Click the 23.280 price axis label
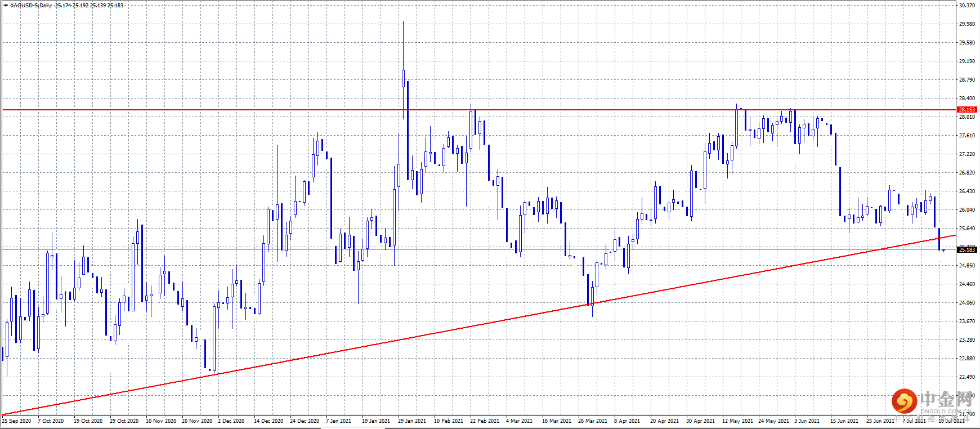This screenshot has height=429, width=980. (x=967, y=339)
